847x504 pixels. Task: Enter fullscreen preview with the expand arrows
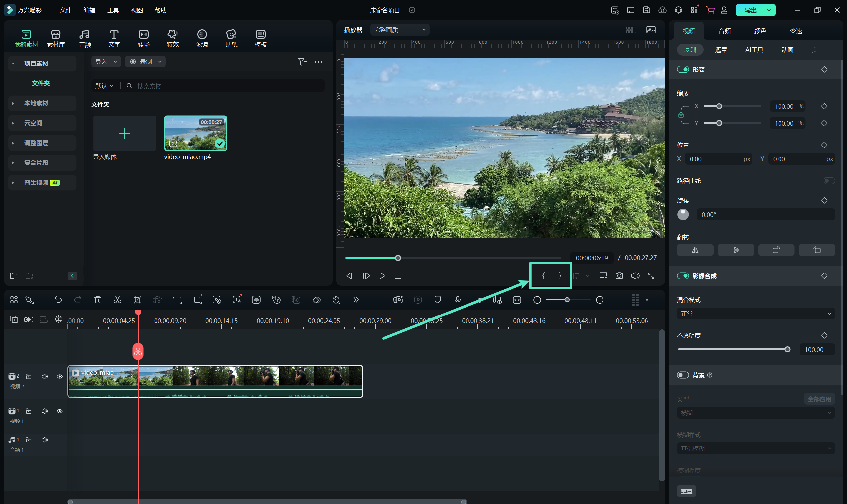(x=651, y=276)
